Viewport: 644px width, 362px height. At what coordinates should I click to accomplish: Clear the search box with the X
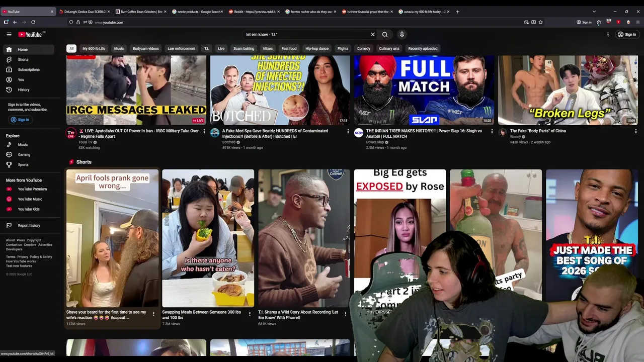373,35
